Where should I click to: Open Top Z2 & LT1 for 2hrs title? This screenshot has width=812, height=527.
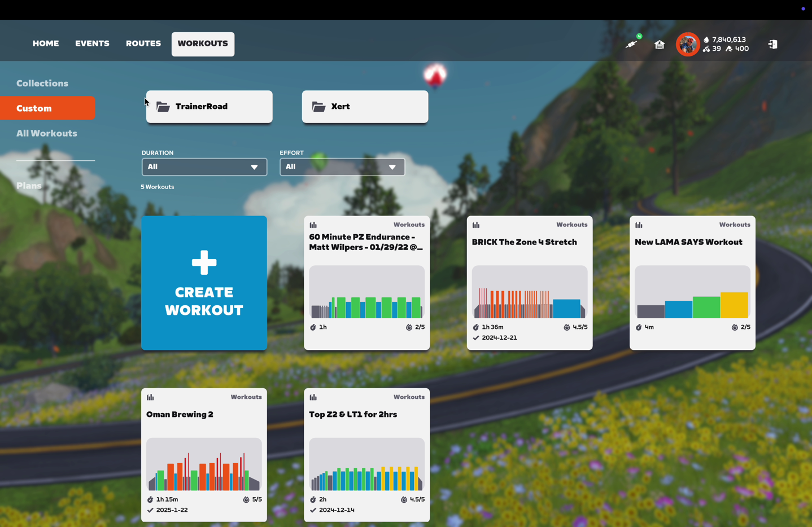point(353,414)
